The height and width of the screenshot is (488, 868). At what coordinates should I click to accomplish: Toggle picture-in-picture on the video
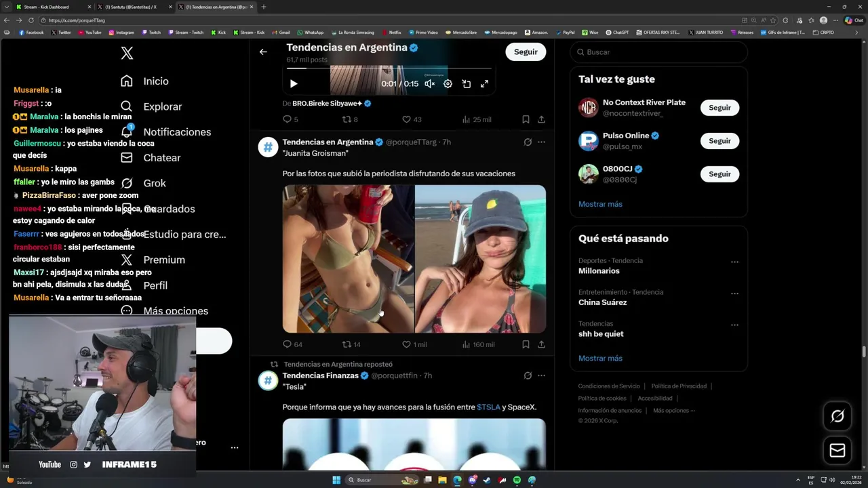(x=467, y=84)
